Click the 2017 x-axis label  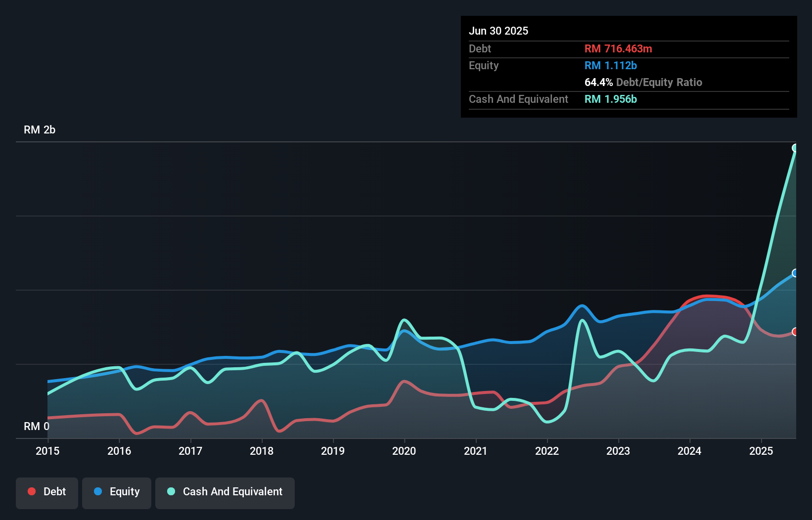pos(190,451)
